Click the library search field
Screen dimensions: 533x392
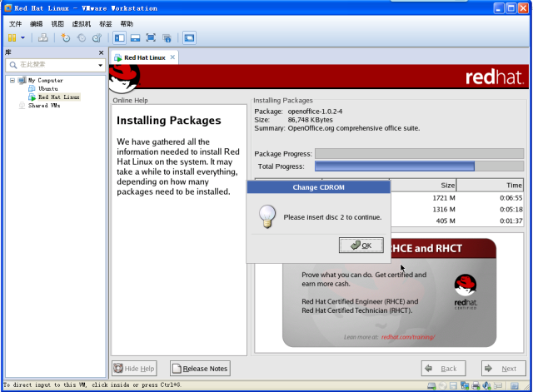pos(54,65)
